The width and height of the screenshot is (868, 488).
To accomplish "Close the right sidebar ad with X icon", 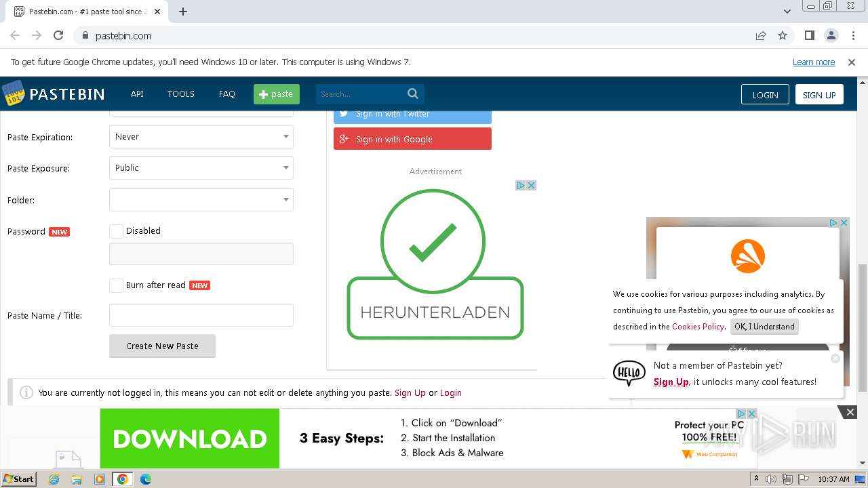I will [x=844, y=222].
